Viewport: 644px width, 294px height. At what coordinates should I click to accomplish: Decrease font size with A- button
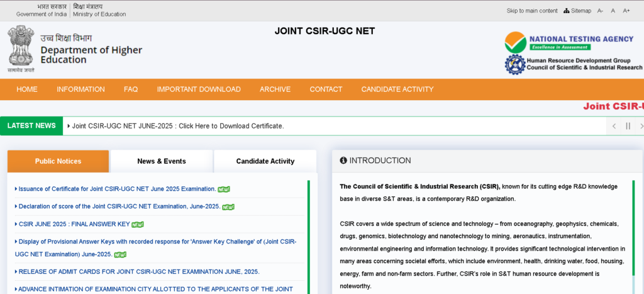pyautogui.click(x=600, y=11)
